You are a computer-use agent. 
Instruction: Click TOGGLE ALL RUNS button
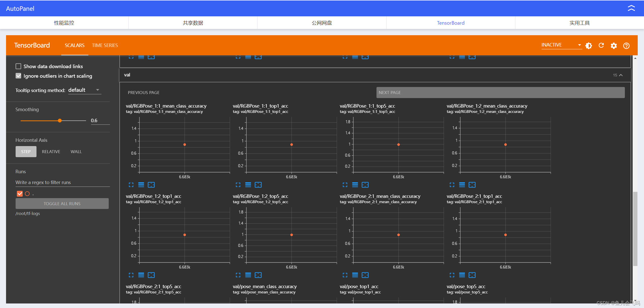click(62, 204)
